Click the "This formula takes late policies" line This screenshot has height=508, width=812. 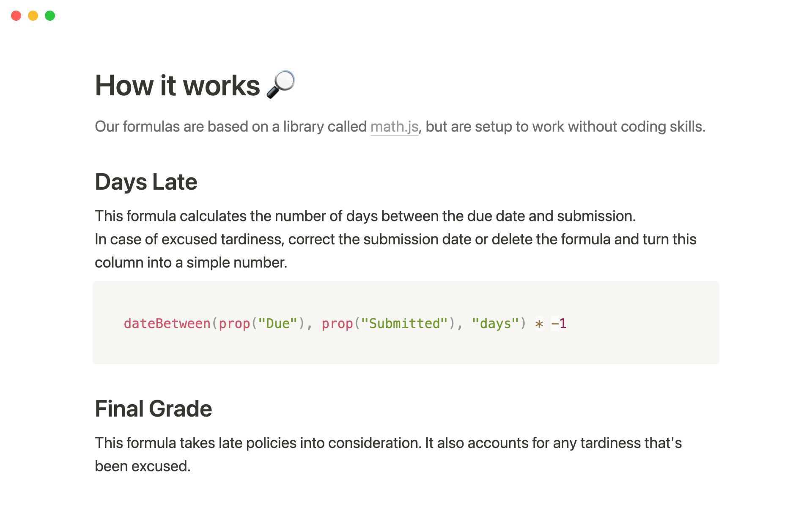pos(388,443)
